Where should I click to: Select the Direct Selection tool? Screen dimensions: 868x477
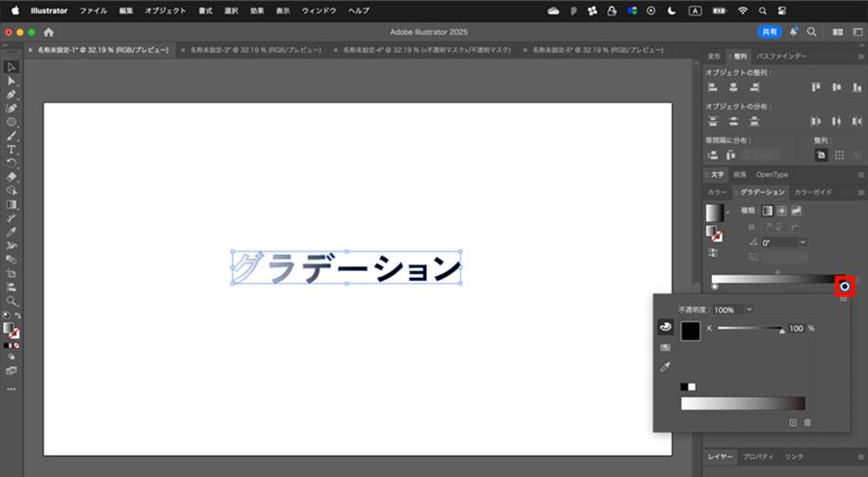[12, 81]
